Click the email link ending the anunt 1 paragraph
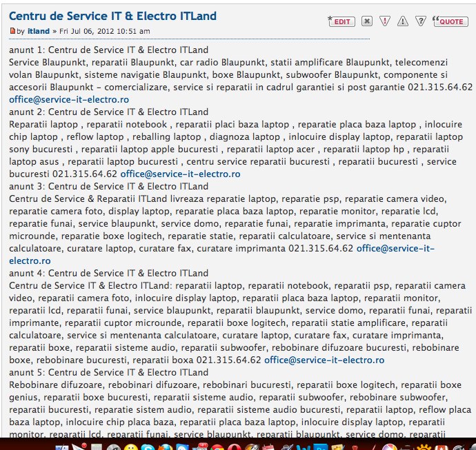Image resolution: width=476 pixels, height=450 pixels. 69,99
